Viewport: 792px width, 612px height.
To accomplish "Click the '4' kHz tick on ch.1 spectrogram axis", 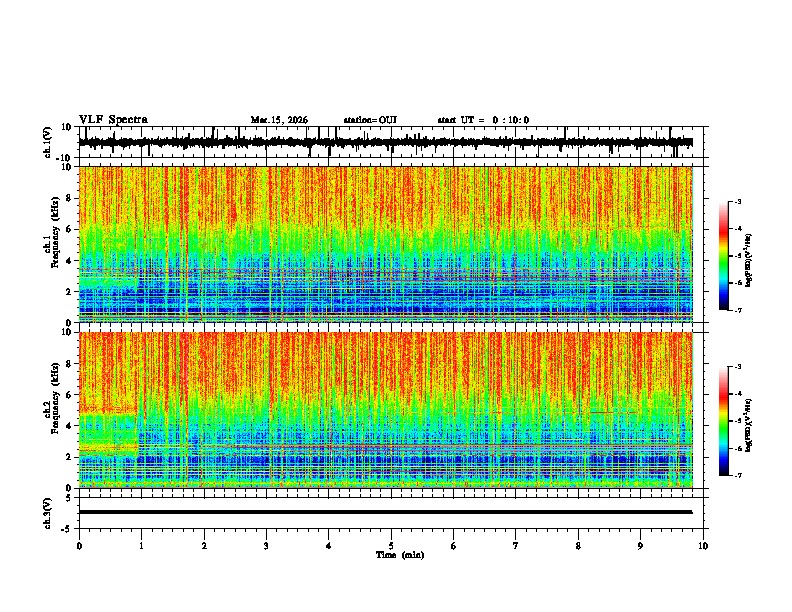I will (69, 261).
